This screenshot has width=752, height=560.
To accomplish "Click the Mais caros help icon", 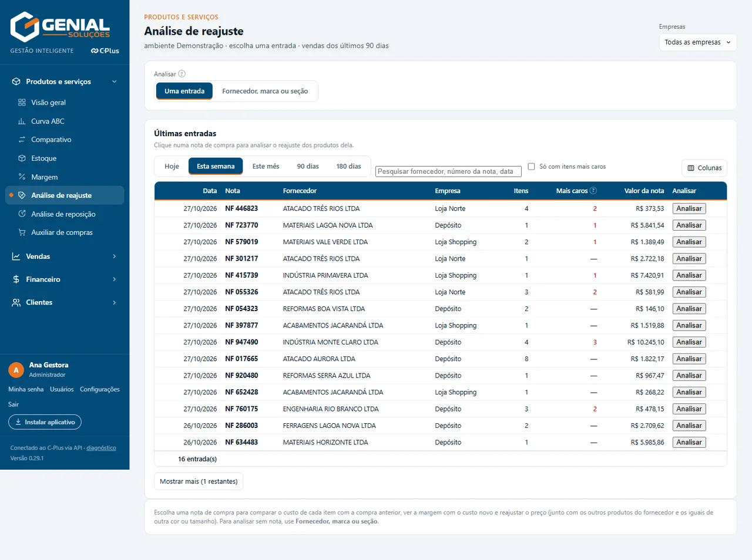I will [593, 191].
